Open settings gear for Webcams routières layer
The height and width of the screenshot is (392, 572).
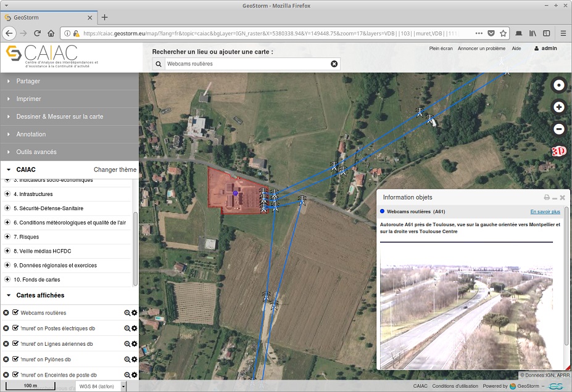(134, 313)
